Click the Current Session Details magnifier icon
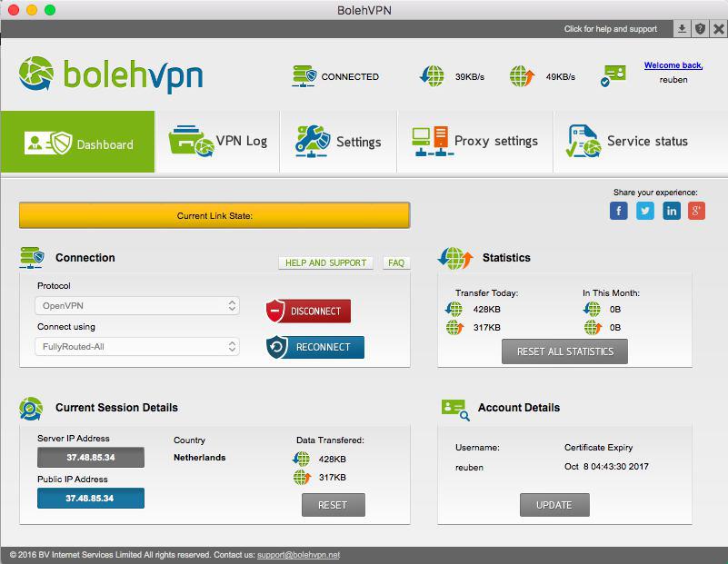 coord(31,409)
